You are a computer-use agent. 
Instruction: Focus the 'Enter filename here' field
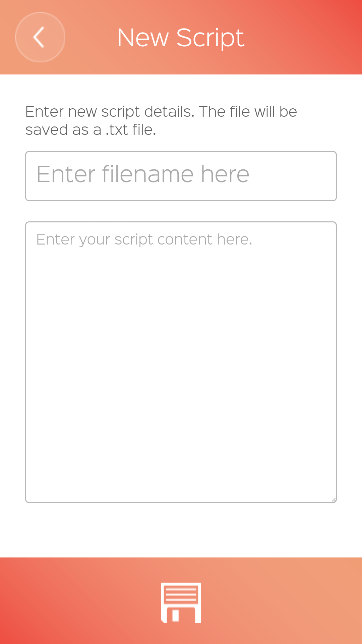[181, 176]
